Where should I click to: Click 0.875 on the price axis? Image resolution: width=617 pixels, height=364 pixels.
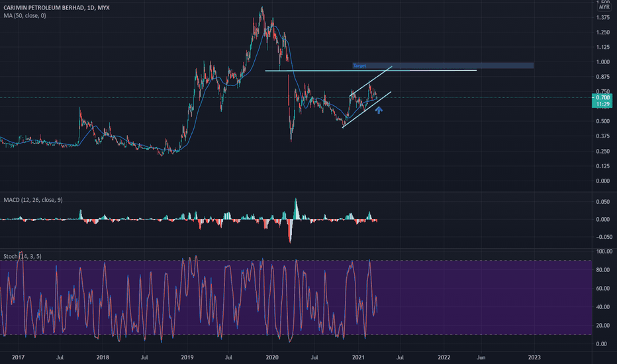tap(603, 77)
